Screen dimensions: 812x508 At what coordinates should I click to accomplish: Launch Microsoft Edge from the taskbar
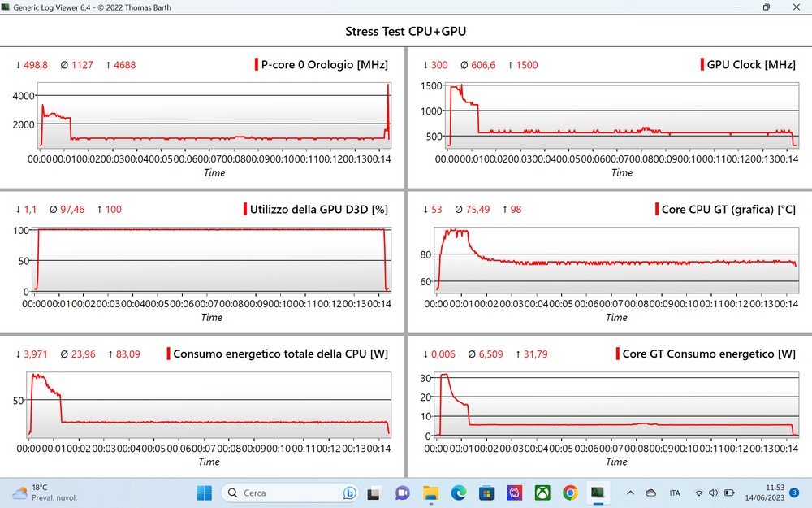pos(458,493)
